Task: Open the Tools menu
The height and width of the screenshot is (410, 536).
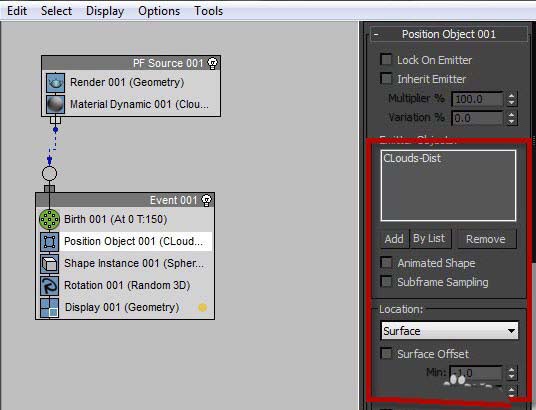Action: 209,11
